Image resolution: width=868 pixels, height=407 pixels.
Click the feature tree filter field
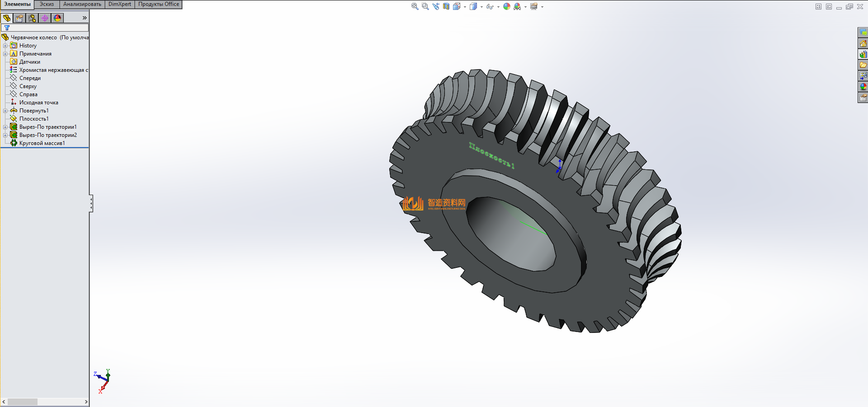47,28
